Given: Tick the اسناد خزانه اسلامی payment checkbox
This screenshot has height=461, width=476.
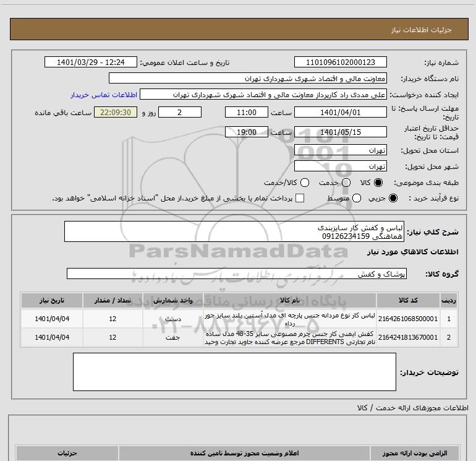Looking at the screenshot, I should click(x=300, y=199).
